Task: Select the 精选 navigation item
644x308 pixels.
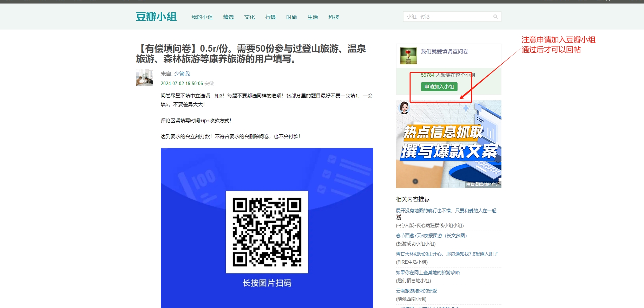Action: pyautogui.click(x=228, y=17)
